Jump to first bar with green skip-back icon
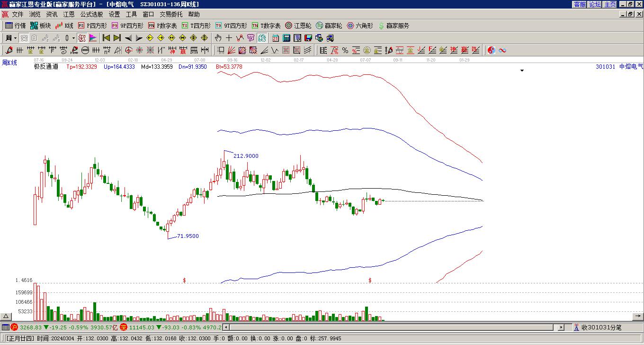The width and height of the screenshot is (644, 345). pos(107,38)
